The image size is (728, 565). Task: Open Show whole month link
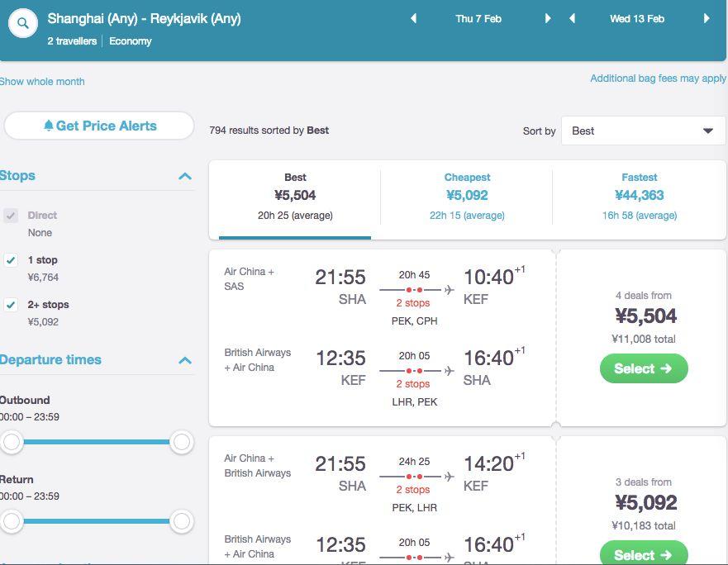(42, 82)
